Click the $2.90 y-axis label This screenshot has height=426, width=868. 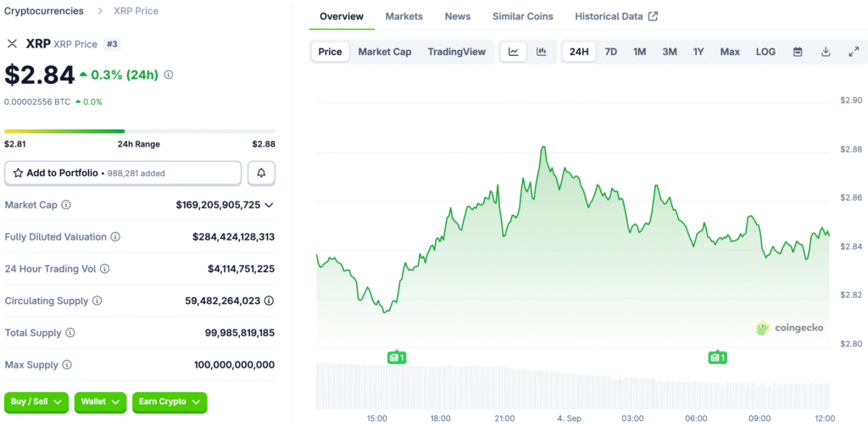[851, 101]
